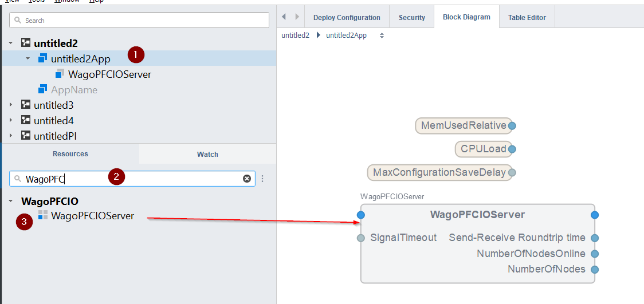The height and width of the screenshot is (304, 644).
Task: Switch to the Watch panel tab
Action: pyautogui.click(x=207, y=154)
